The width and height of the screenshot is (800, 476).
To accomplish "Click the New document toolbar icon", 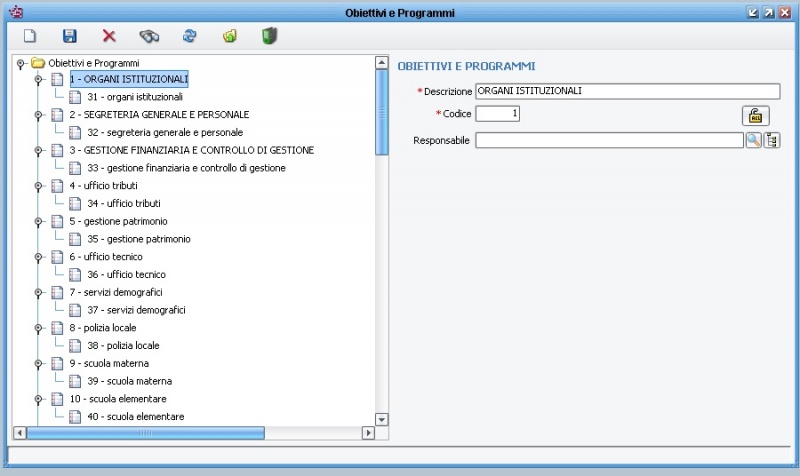I will [30, 36].
